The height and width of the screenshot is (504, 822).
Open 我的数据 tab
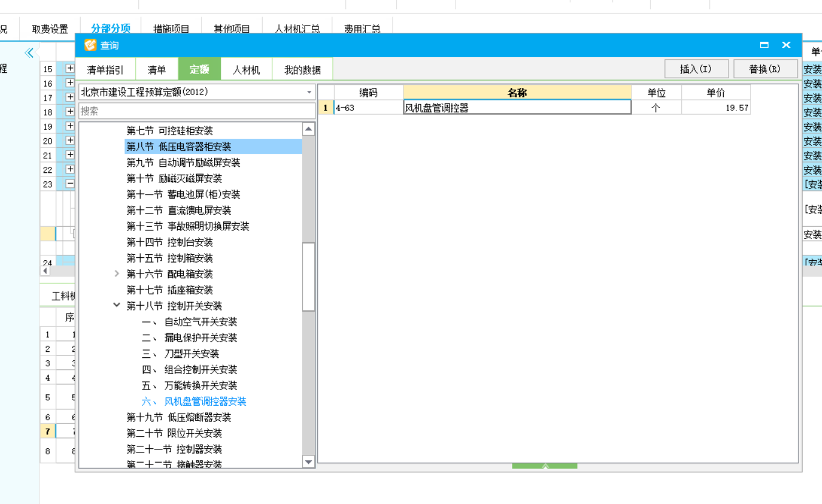[302, 69]
